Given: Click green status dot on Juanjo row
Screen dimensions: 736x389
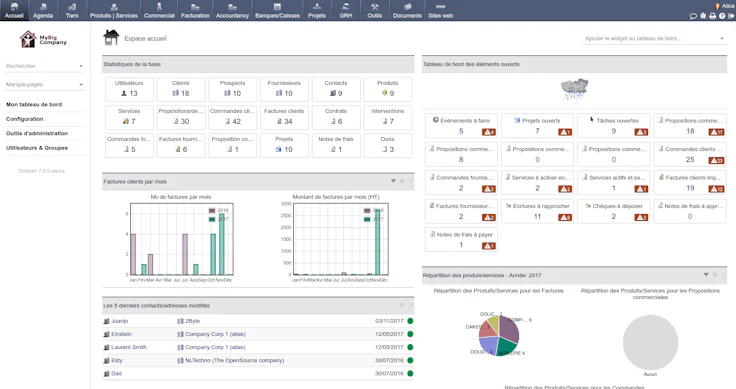Looking at the screenshot, I should [x=410, y=321].
